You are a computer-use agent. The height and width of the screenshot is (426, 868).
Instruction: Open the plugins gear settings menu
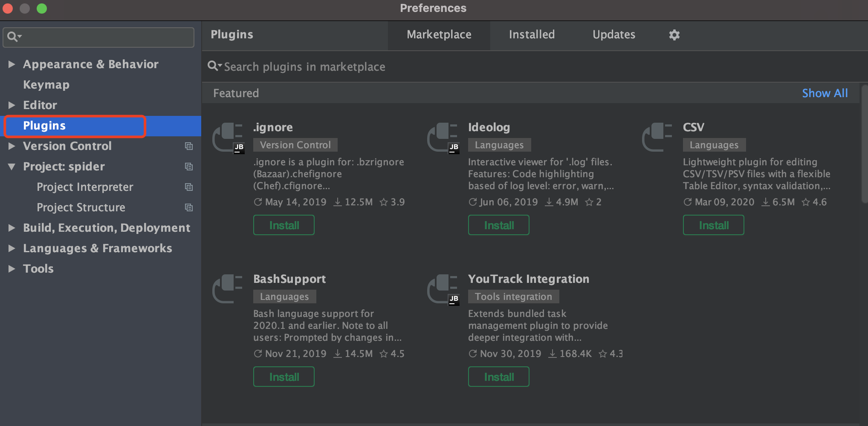(x=674, y=35)
